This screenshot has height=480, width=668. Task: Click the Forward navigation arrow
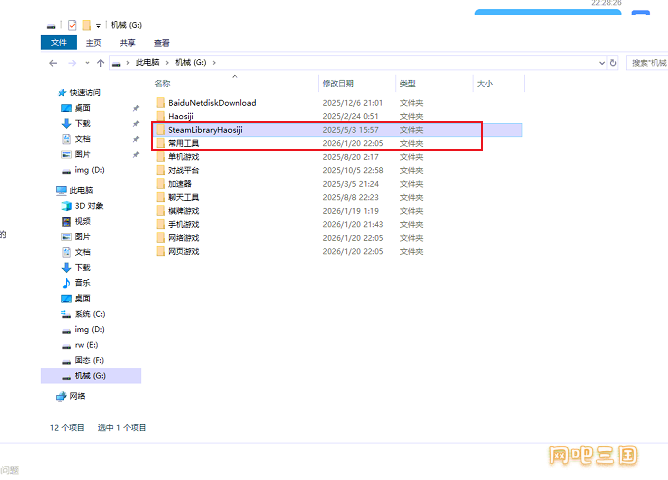coord(72,63)
